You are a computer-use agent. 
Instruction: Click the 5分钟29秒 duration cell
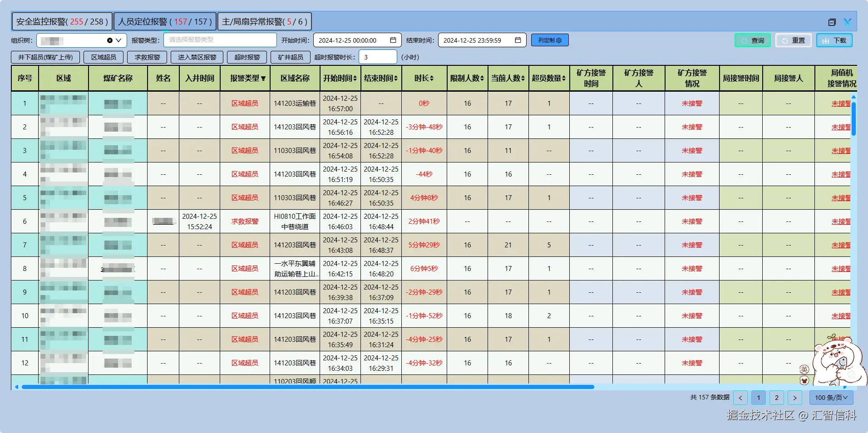click(x=424, y=245)
